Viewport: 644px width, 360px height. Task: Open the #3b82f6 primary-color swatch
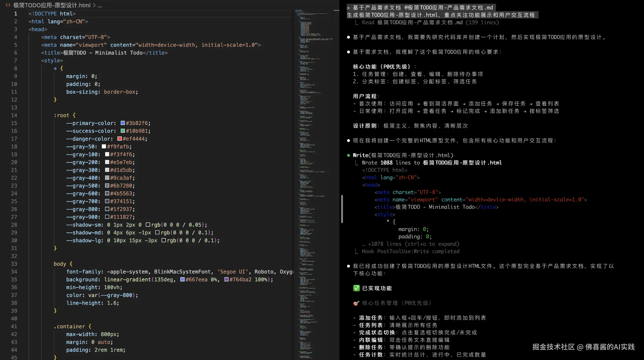[x=123, y=123]
